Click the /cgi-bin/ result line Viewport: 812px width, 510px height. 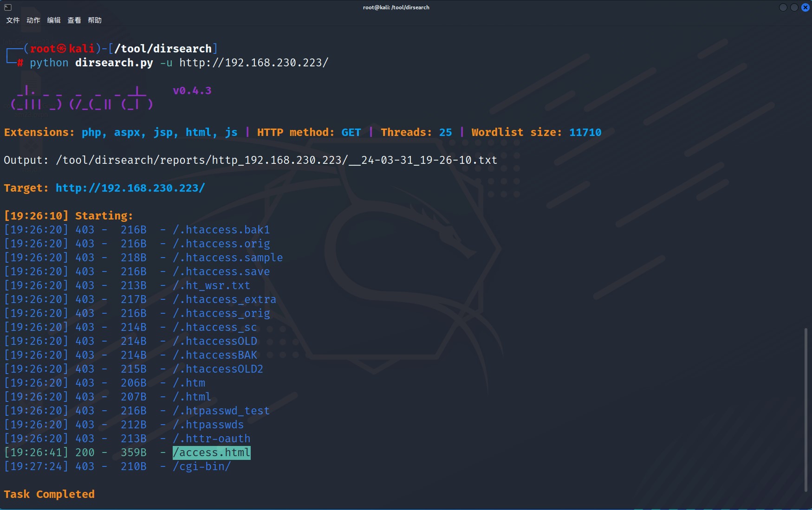[202, 466]
